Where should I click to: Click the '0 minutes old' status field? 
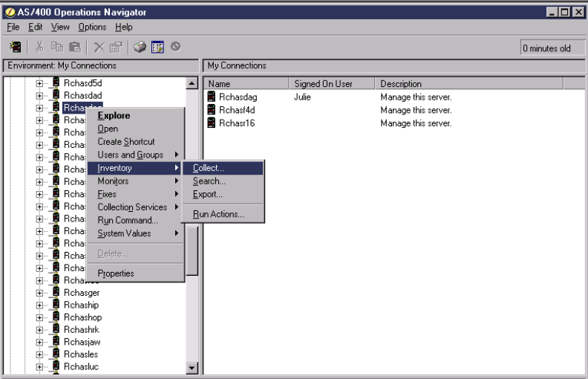552,48
